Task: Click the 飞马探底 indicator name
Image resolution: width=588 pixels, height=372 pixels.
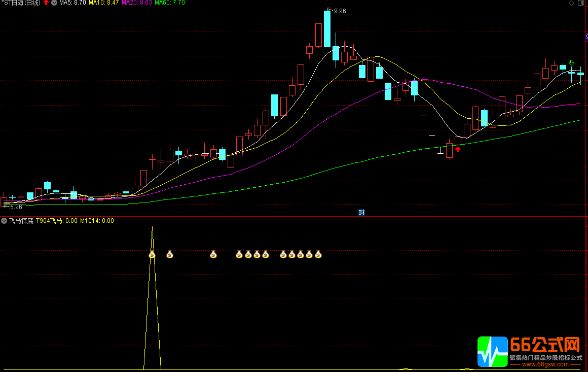Action: pyautogui.click(x=21, y=221)
